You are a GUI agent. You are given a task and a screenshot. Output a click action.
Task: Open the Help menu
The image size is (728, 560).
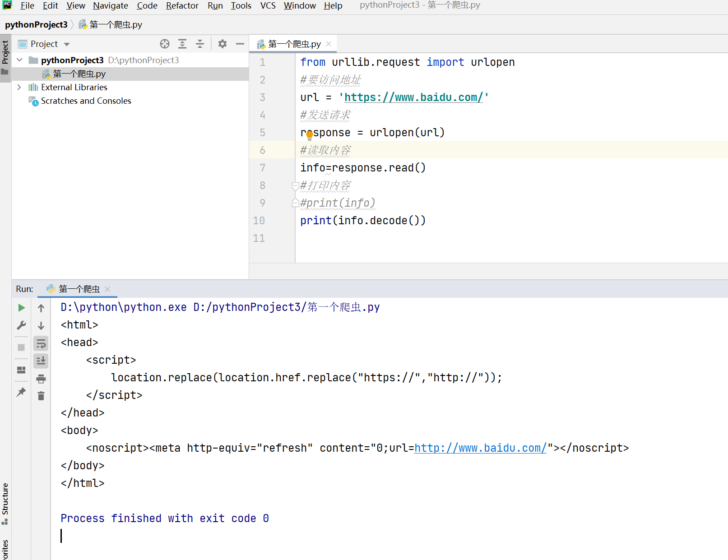(333, 5)
